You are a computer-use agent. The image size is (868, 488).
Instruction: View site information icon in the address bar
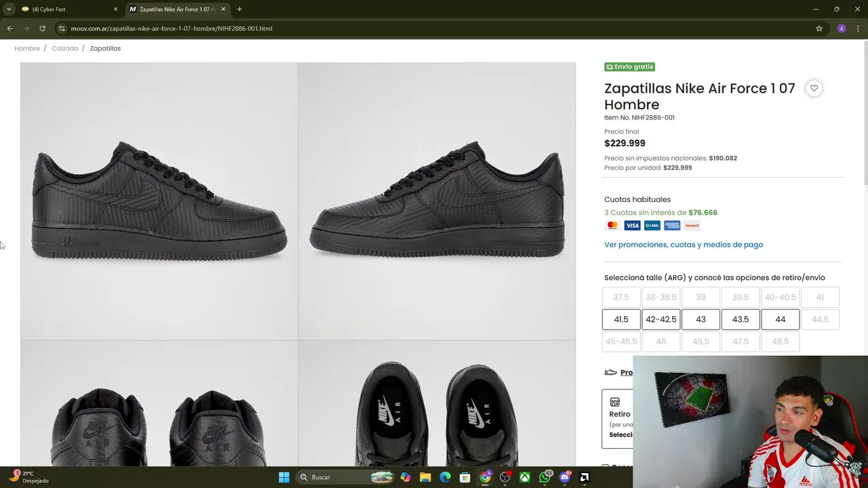pos(62,28)
